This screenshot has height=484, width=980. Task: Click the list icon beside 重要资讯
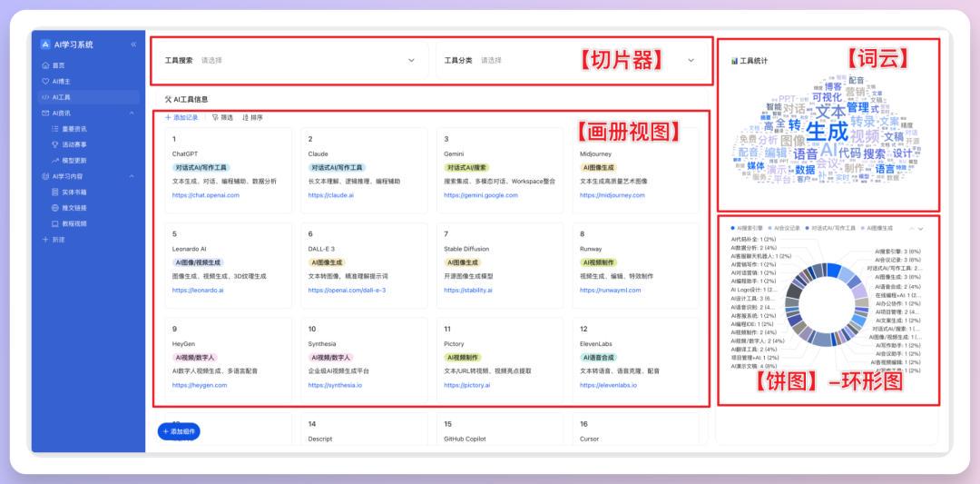click(x=55, y=129)
